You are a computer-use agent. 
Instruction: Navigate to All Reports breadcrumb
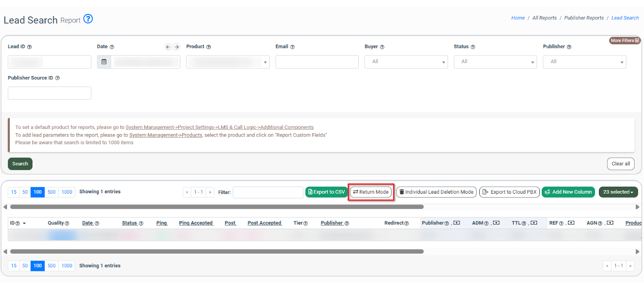(544, 18)
